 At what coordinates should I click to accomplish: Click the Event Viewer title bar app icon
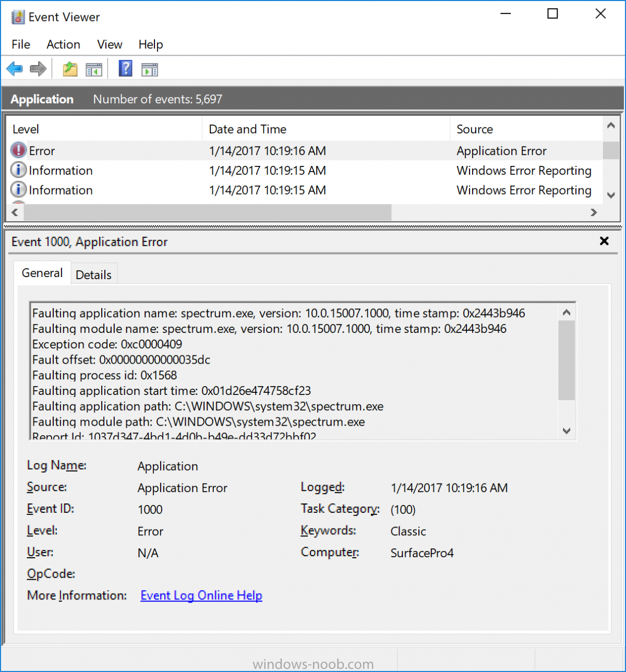(18, 17)
